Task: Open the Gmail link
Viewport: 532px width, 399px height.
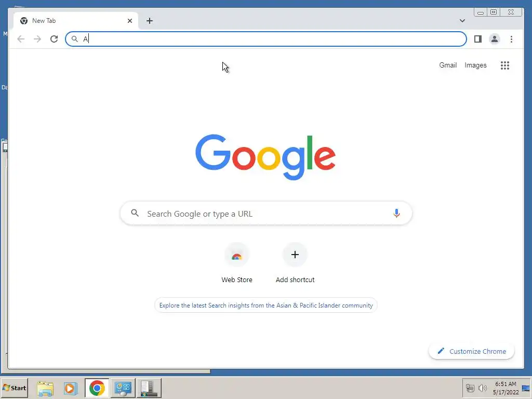Action: tap(448, 65)
